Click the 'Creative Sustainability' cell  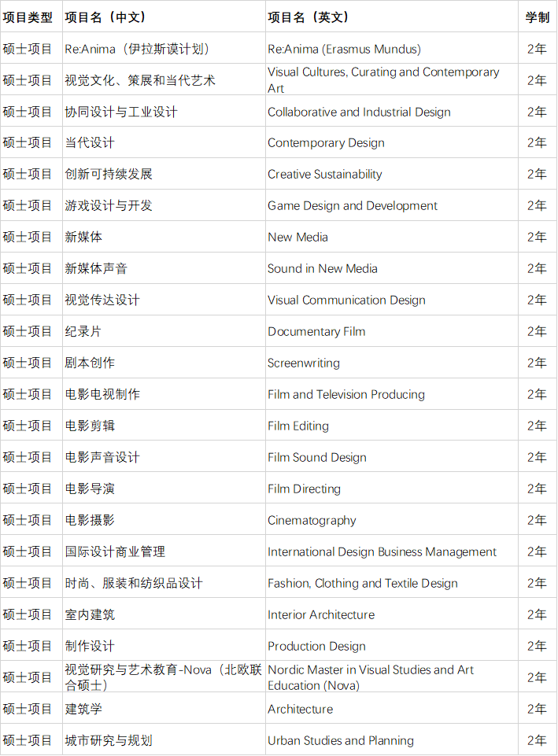[x=392, y=174]
